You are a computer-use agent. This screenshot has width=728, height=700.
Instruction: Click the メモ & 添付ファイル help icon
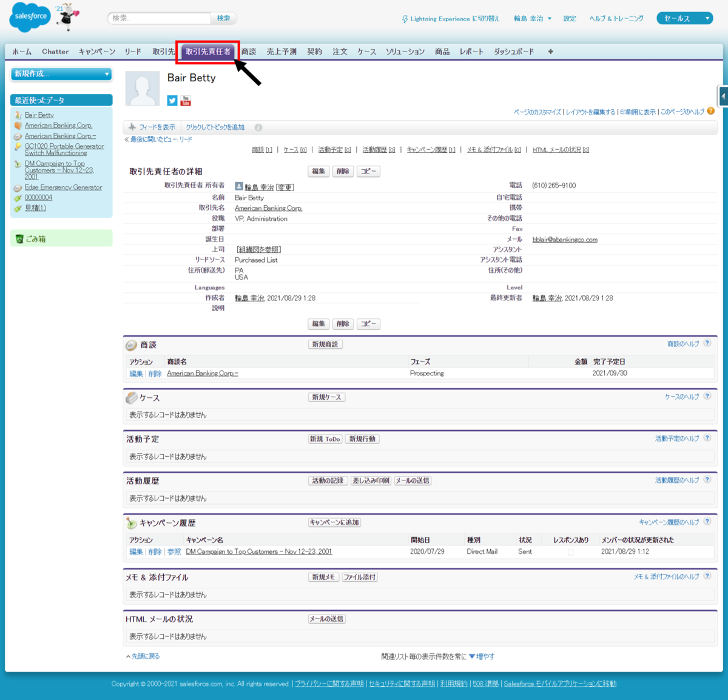[x=707, y=576]
